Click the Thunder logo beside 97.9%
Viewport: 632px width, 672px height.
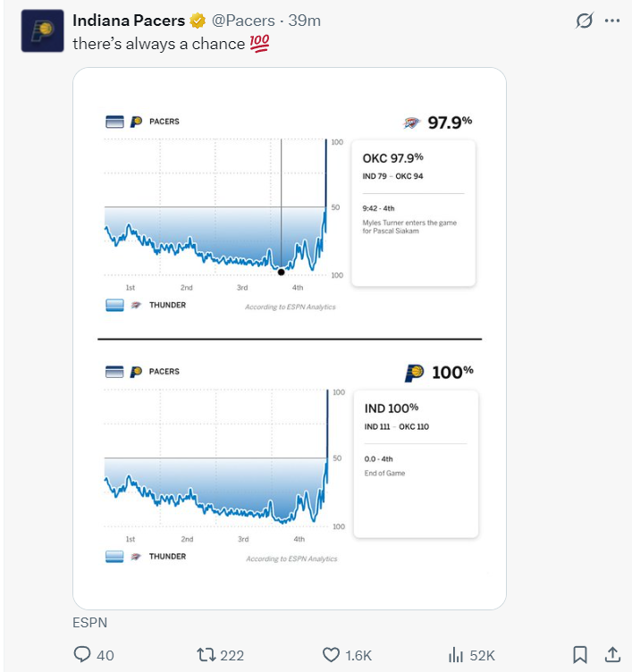[x=411, y=123]
